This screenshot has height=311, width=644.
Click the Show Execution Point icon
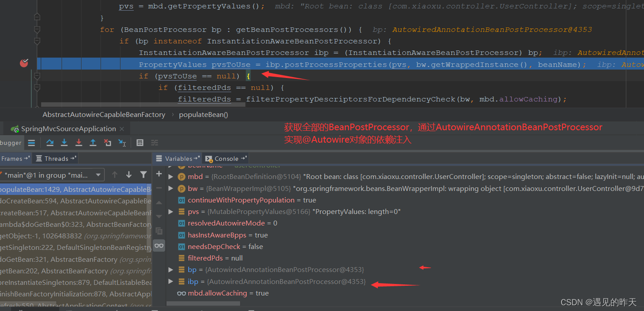tap(31, 143)
